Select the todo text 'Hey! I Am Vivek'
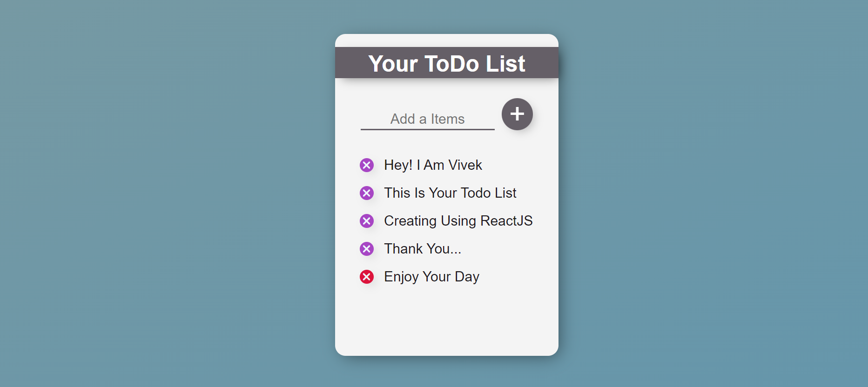 click(x=432, y=165)
